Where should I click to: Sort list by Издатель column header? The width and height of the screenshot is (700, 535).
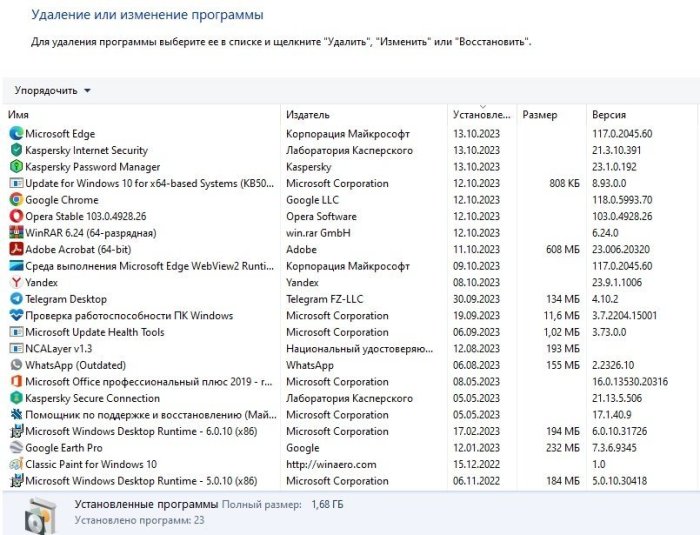[x=308, y=115]
